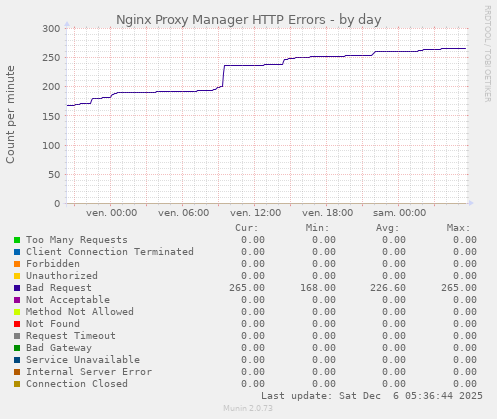Click the 250 y-axis tick label
The width and height of the screenshot is (497, 419).
pyautogui.click(x=51, y=58)
